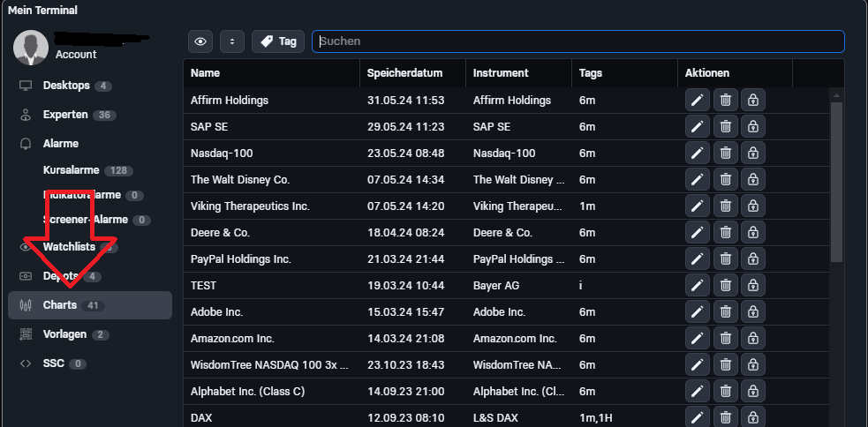Delete the Adobe Inc. chart
This screenshot has width=868, height=427.
[x=725, y=312]
